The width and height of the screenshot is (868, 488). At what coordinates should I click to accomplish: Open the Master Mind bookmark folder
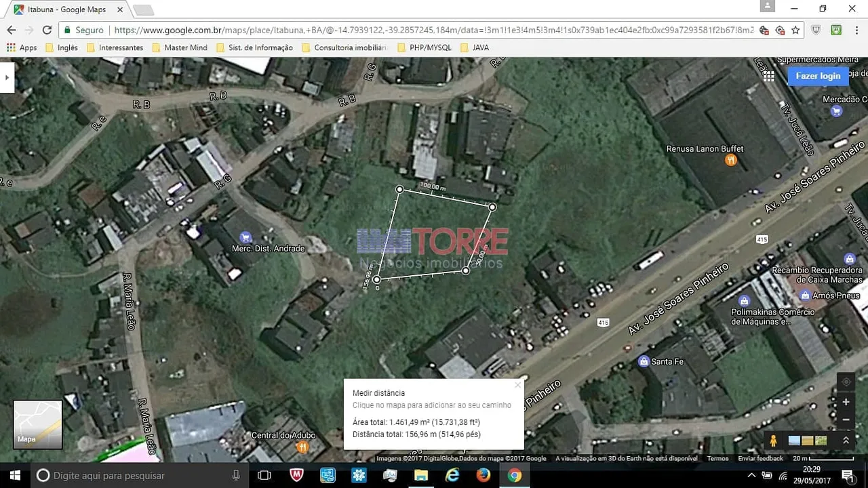point(180,47)
